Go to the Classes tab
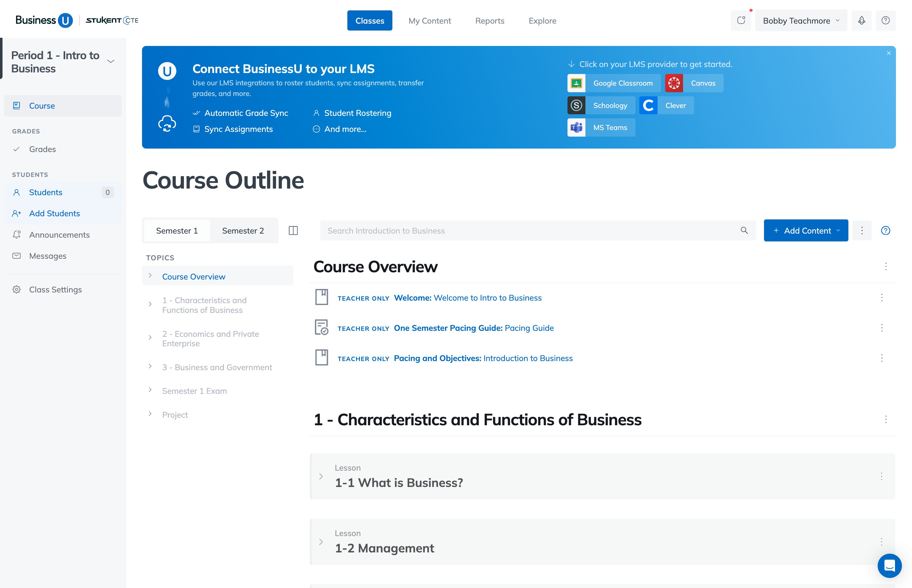912x588 pixels. click(370, 21)
